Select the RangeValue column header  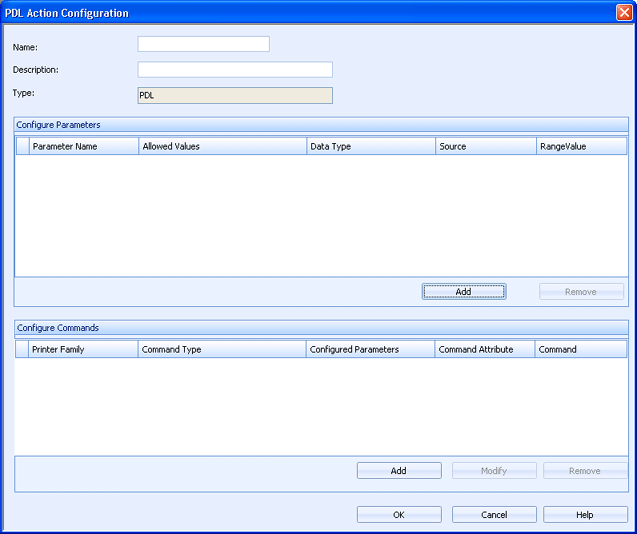point(582,146)
